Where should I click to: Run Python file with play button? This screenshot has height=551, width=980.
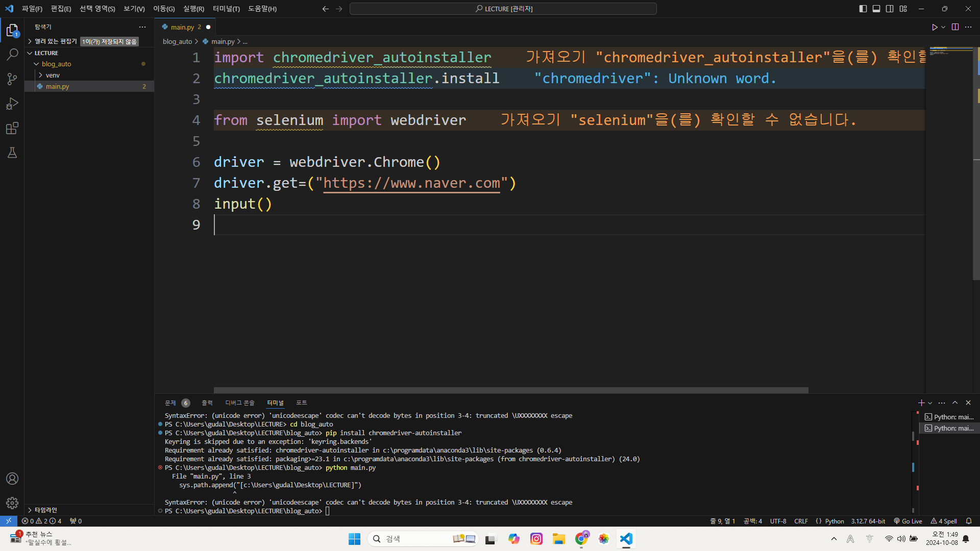(x=934, y=27)
